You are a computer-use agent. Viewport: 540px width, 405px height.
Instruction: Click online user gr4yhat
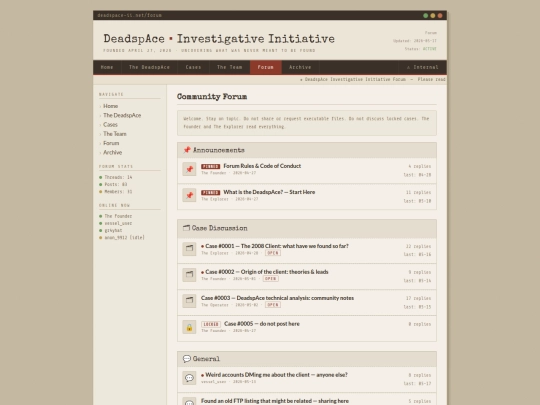(113, 230)
